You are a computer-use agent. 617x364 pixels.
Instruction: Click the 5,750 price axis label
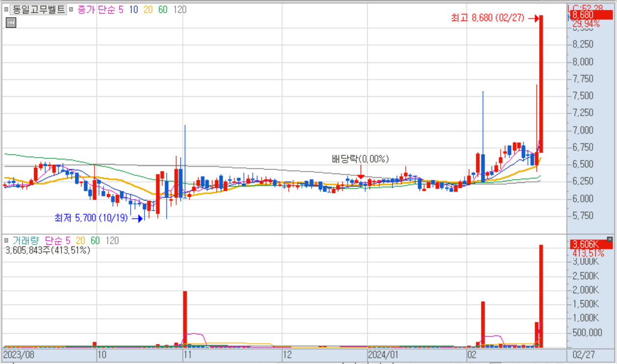583,215
